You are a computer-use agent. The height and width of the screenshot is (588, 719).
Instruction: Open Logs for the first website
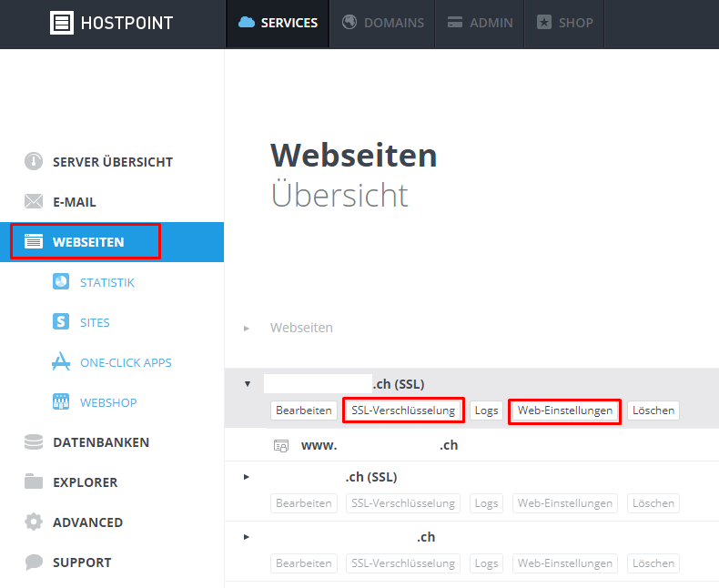(487, 410)
